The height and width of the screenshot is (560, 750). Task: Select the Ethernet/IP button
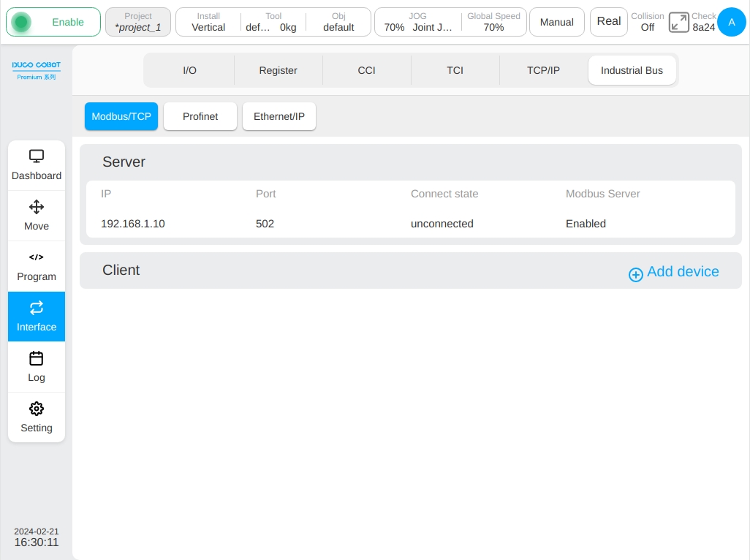(279, 116)
